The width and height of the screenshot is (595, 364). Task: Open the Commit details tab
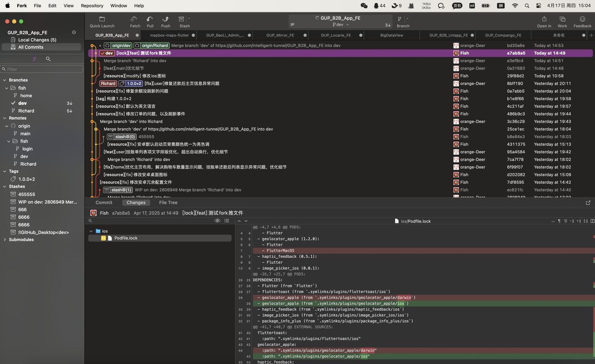point(104,202)
